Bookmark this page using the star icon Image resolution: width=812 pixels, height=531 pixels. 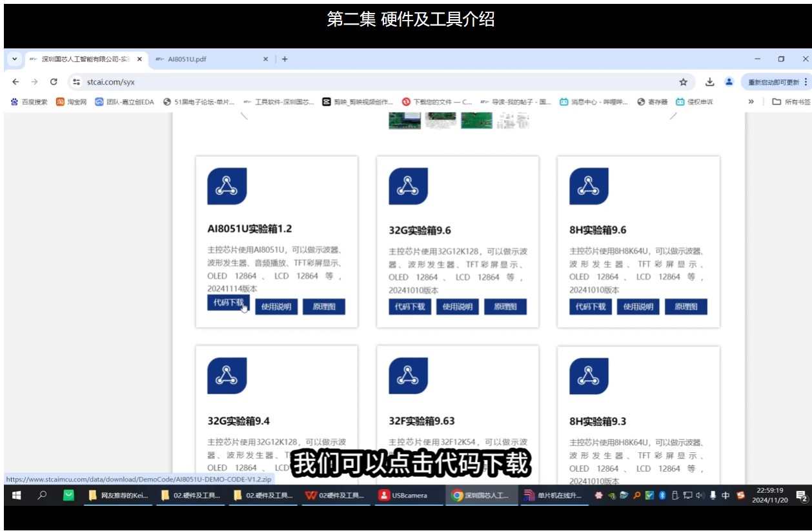[682, 82]
